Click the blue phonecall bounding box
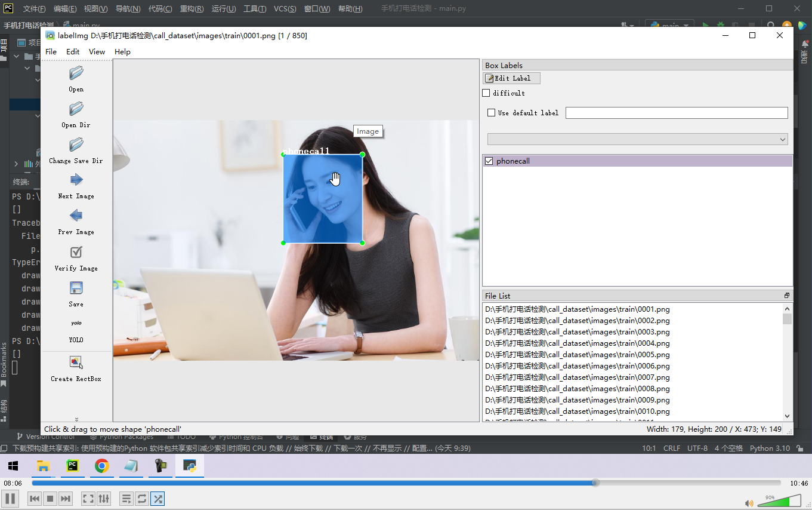812x510 pixels. tap(323, 199)
